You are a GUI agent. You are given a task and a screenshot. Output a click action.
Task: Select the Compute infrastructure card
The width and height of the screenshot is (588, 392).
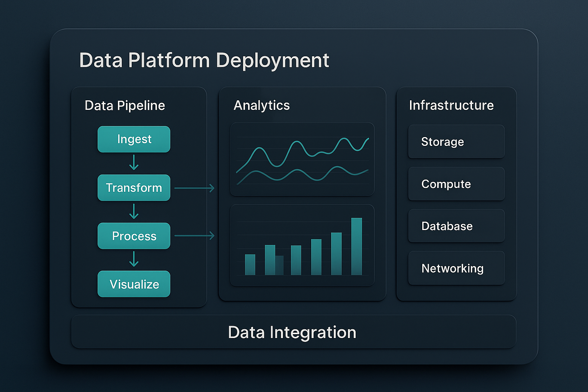[x=456, y=184]
